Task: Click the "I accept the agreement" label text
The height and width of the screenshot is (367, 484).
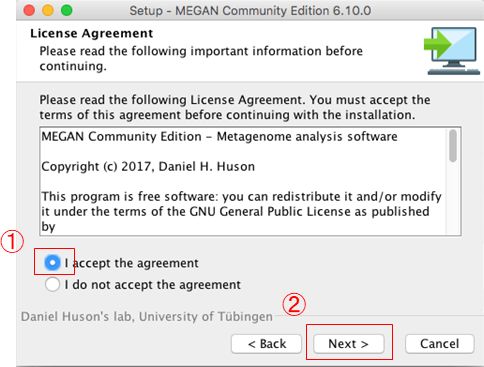Action: [131, 263]
